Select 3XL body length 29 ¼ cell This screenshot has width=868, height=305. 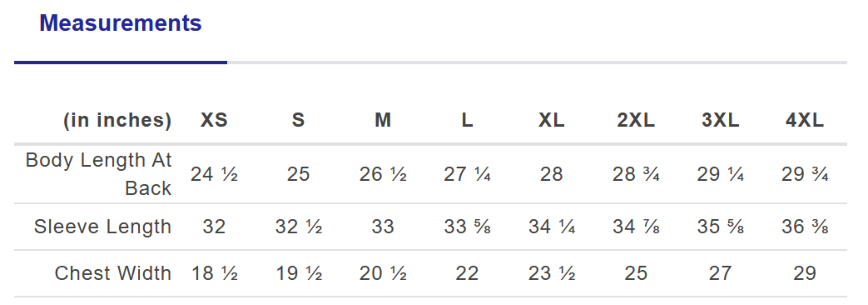720,174
